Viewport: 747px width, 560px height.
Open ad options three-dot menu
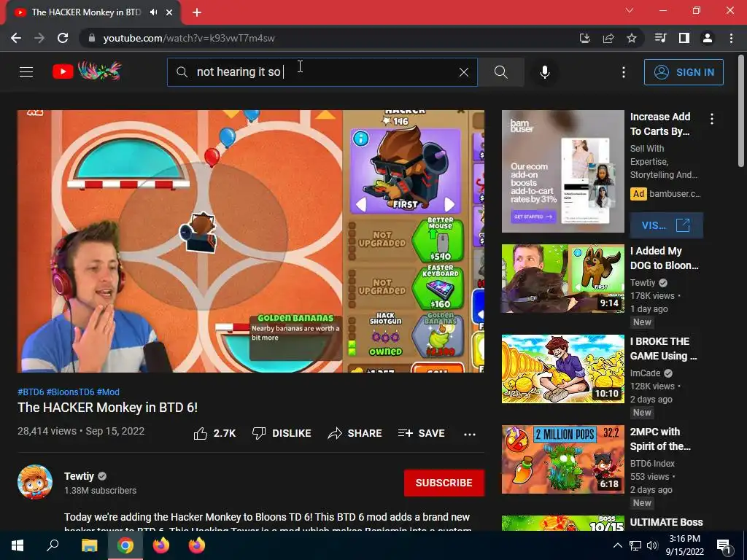[x=712, y=119]
